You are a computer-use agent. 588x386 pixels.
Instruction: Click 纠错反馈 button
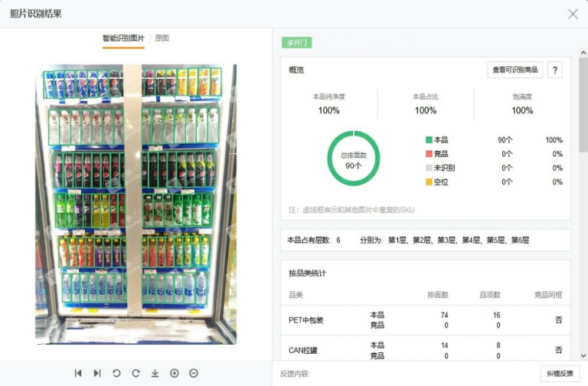[560, 374]
